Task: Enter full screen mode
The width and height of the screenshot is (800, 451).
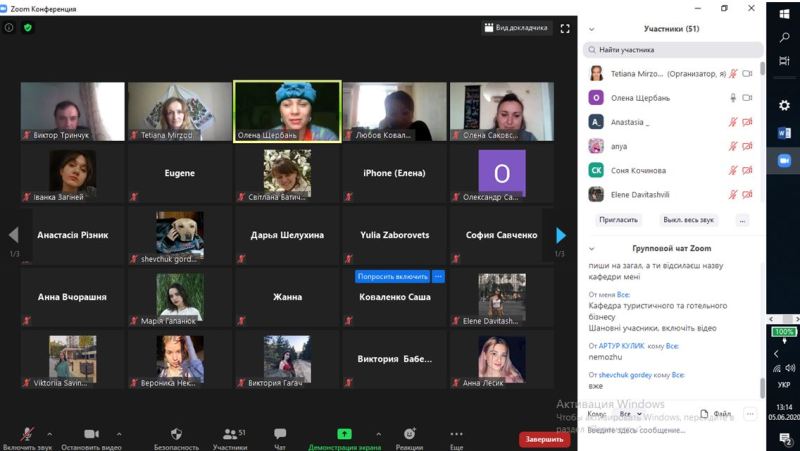Action: pyautogui.click(x=565, y=29)
